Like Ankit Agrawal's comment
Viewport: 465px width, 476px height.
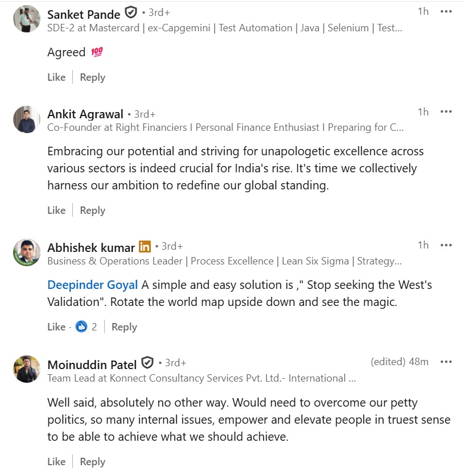(x=56, y=210)
